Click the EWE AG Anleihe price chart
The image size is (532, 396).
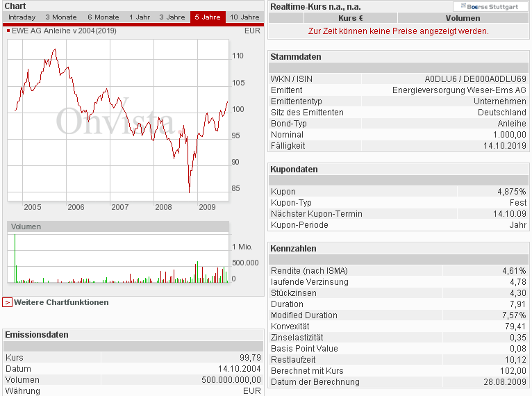(x=118, y=120)
